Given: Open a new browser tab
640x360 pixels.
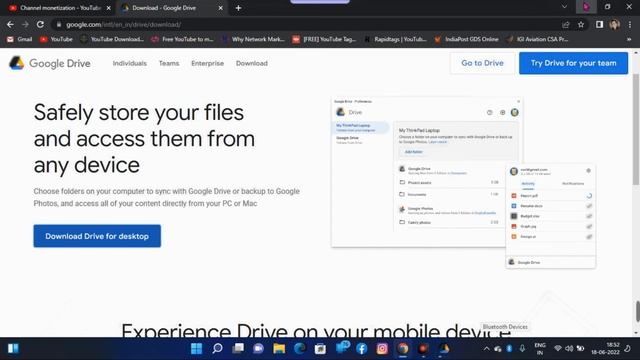Looking at the screenshot, I should point(238,8).
